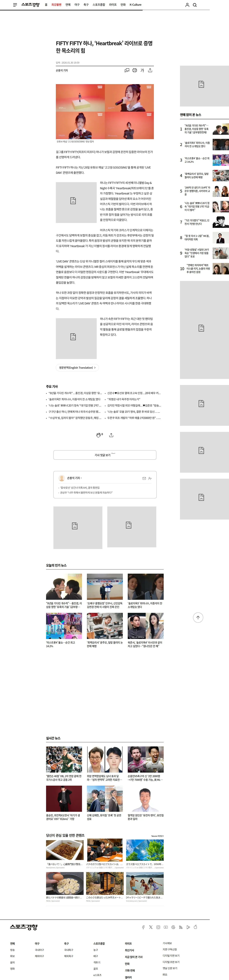Open the FIFTY FIFTY 하나 article collage image
Screen dimensions: 229x980
pyautogui.click(x=105, y=111)
